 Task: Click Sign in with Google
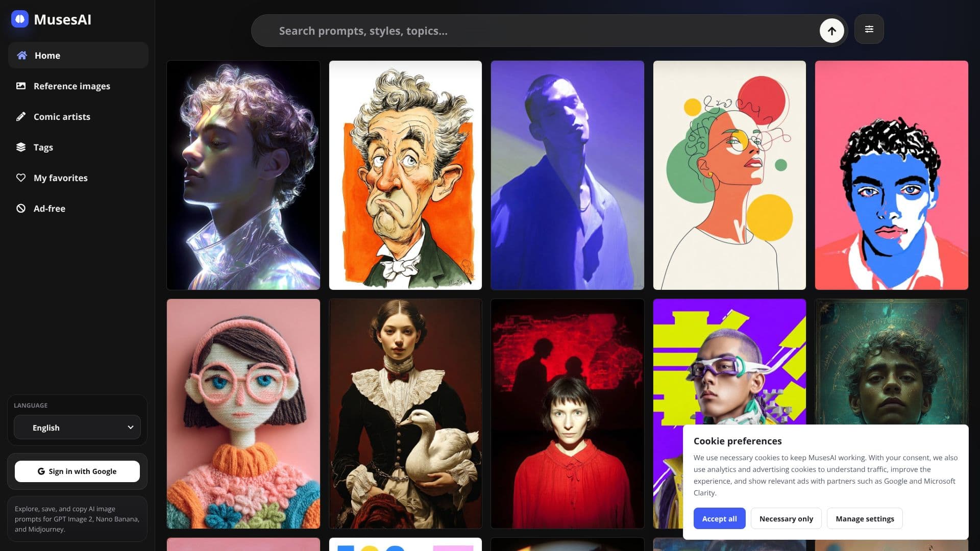pyautogui.click(x=77, y=471)
